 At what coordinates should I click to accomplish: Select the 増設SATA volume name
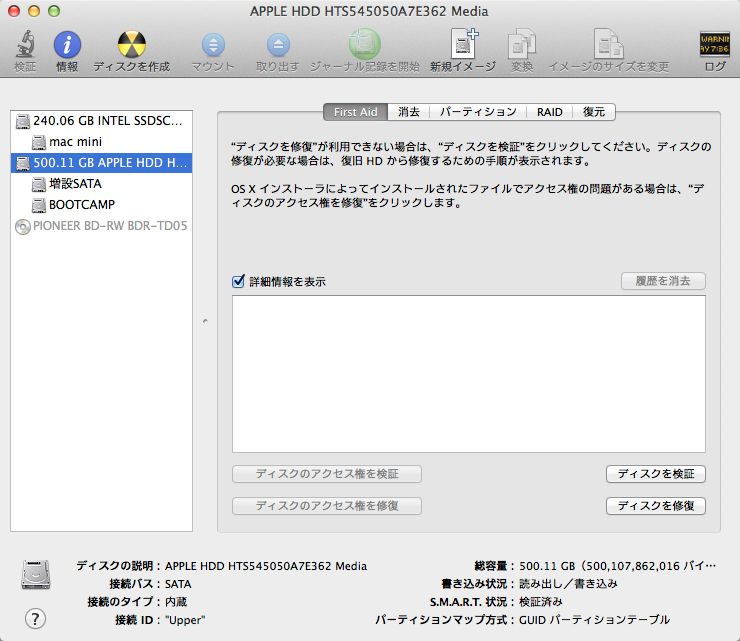point(76,184)
